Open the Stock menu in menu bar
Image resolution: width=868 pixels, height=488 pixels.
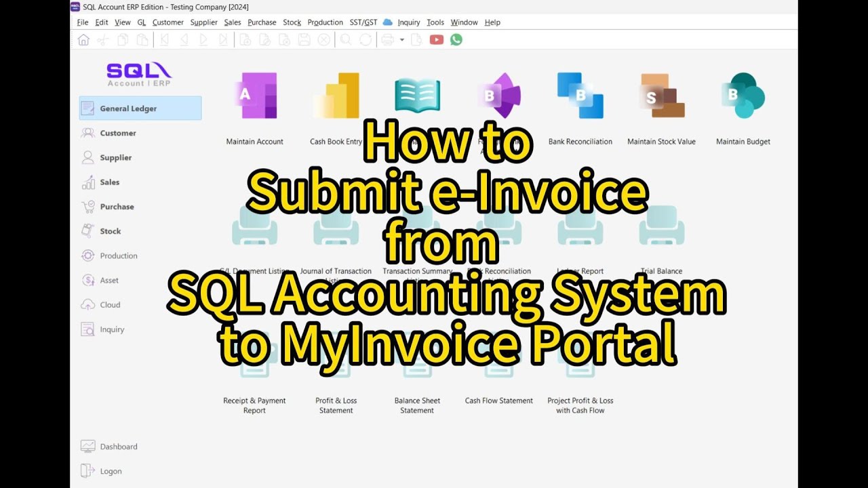pyautogui.click(x=292, y=22)
